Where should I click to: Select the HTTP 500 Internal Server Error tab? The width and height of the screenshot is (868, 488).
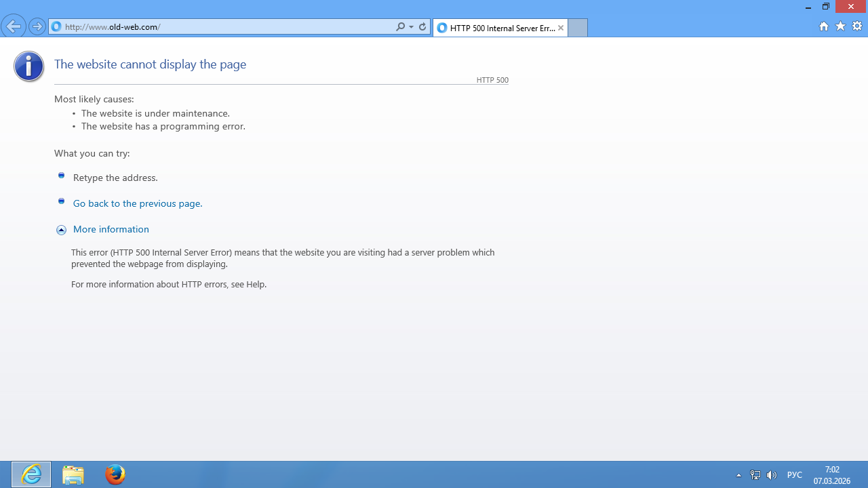(x=498, y=28)
